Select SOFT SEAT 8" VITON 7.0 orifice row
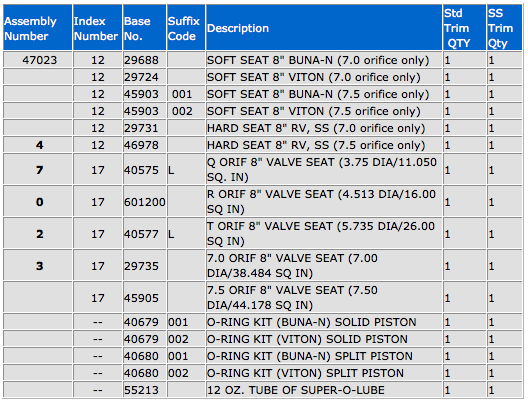 (263, 77)
